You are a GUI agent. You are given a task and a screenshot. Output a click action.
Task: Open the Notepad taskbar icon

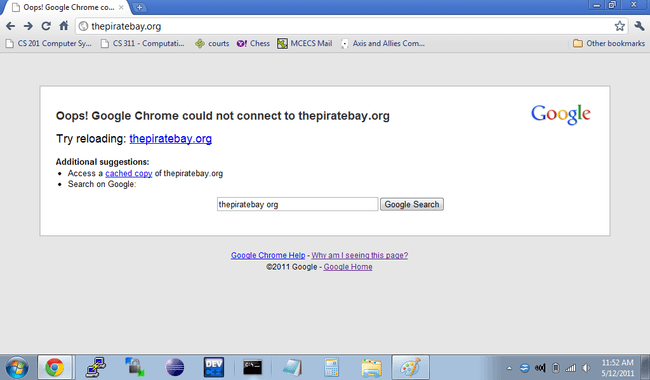click(292, 367)
